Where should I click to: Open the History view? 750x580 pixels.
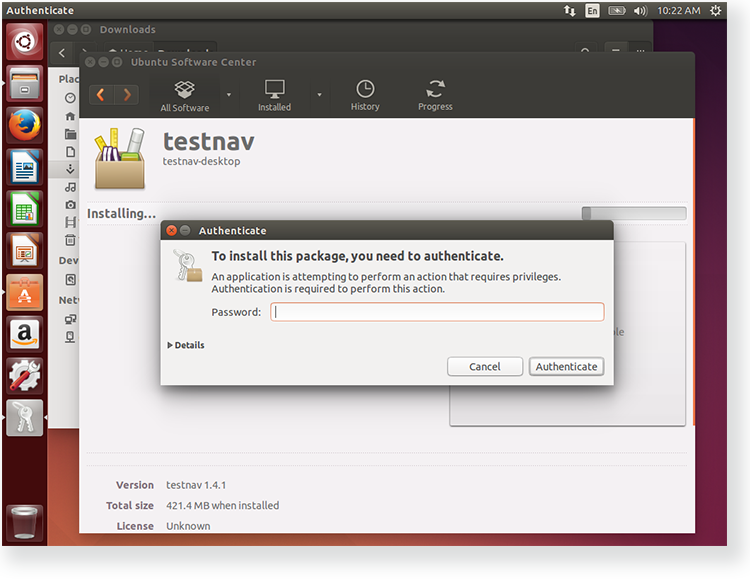pos(365,96)
